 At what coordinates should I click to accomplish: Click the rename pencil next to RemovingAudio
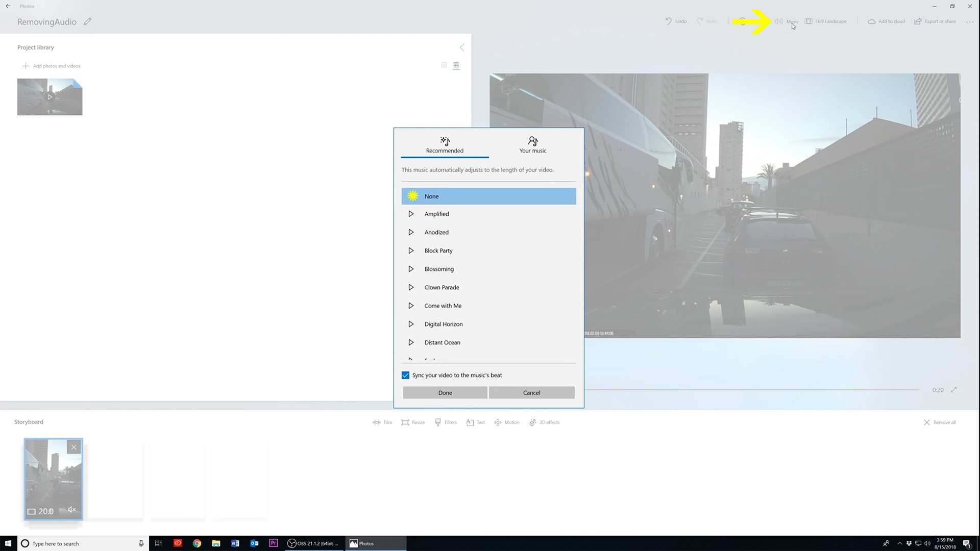[88, 21]
